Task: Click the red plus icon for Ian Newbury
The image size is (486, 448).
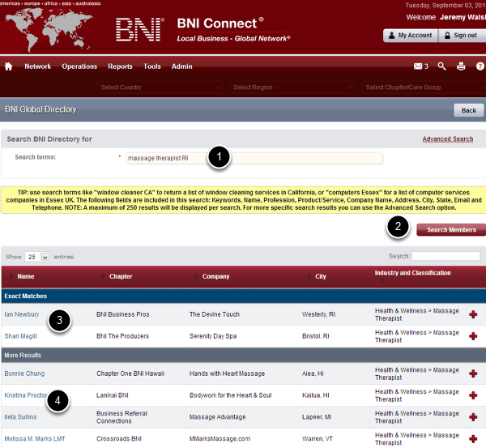Action: tap(473, 314)
